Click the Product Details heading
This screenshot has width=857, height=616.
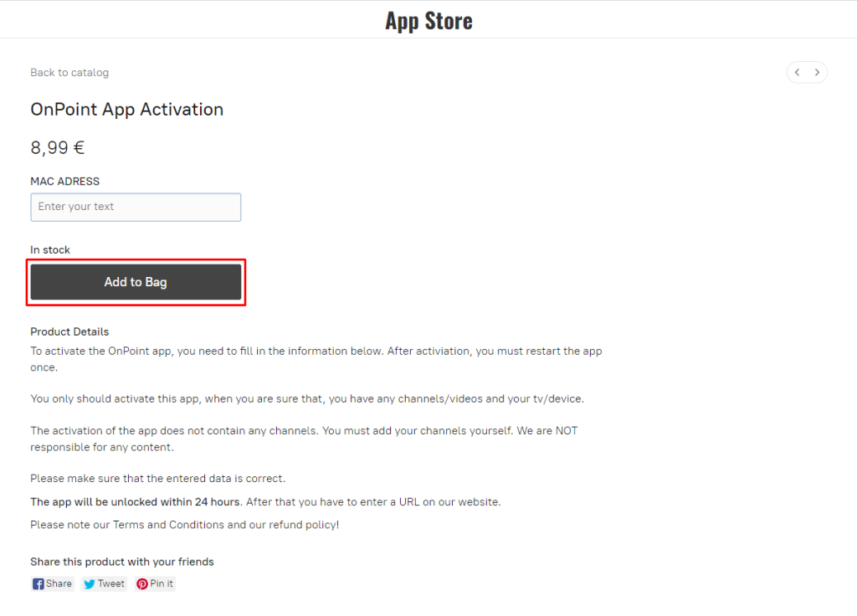[x=69, y=331]
